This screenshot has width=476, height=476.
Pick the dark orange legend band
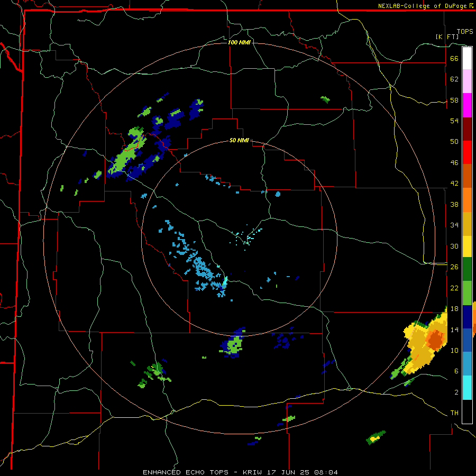pyautogui.click(x=467, y=176)
